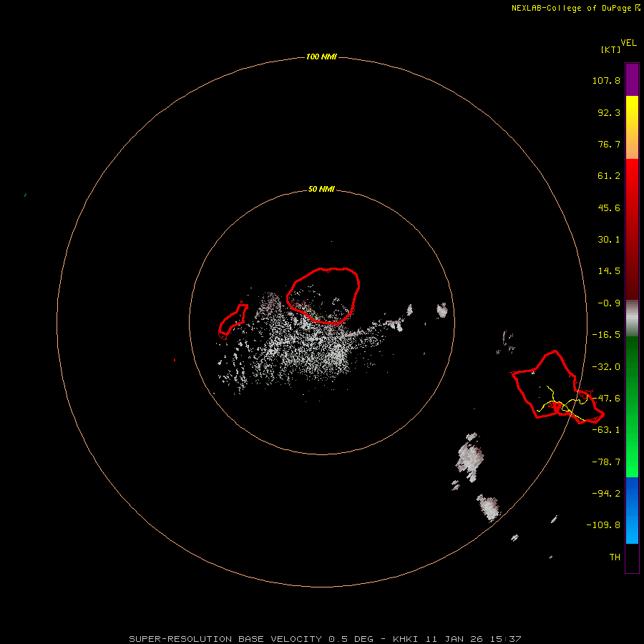This screenshot has width=644, height=644.
Task: Click the TH legend label
Action: tap(615, 557)
